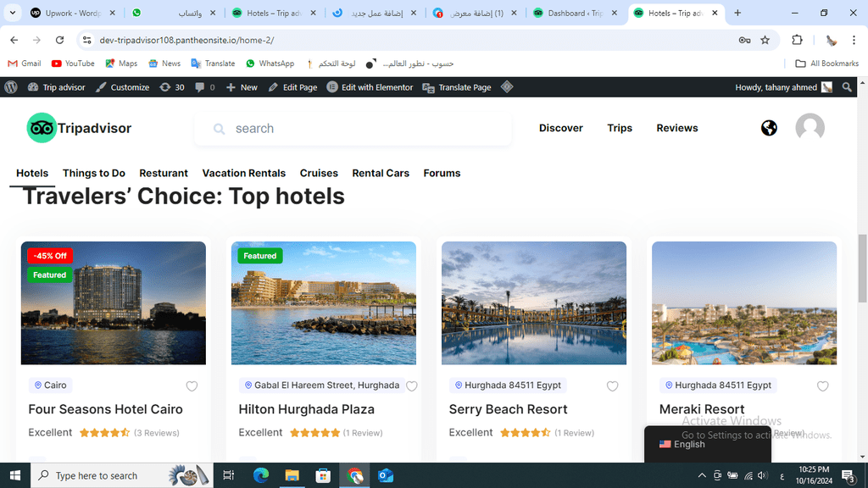Open the YouTube bookmark

tap(73, 64)
